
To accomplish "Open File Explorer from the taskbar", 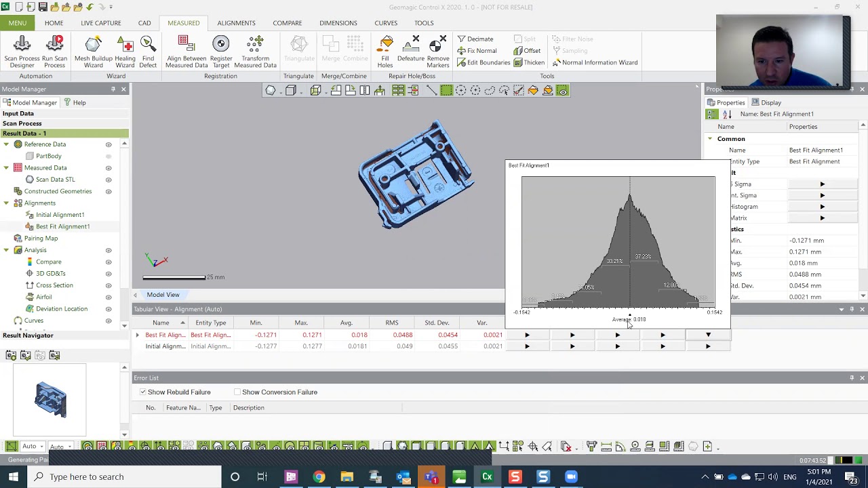I will click(347, 476).
